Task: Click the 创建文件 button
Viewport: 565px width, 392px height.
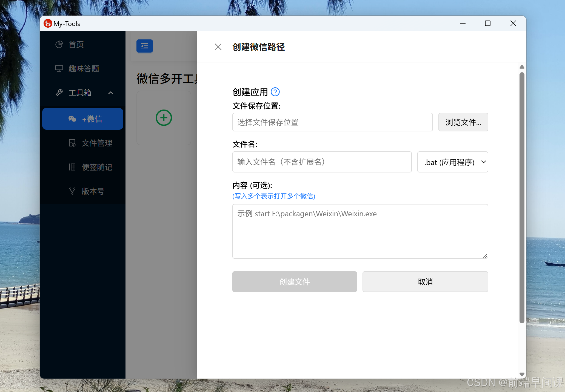Action: [x=295, y=282]
